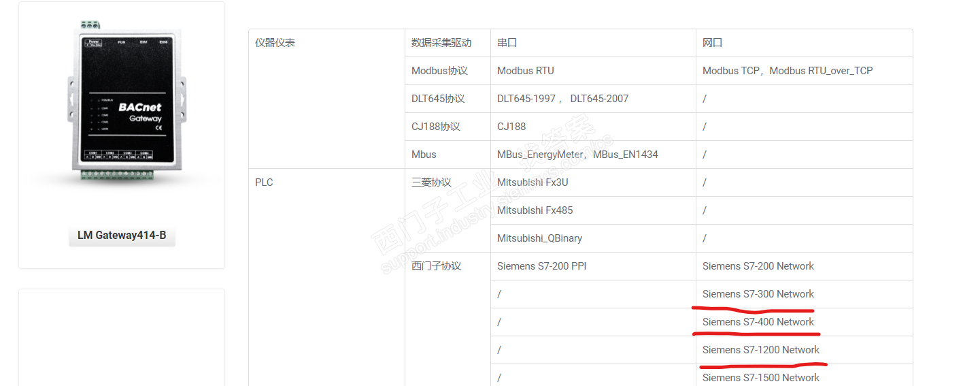980x386 pixels.
Task: Click the Modbus RTU cell
Action: point(593,71)
